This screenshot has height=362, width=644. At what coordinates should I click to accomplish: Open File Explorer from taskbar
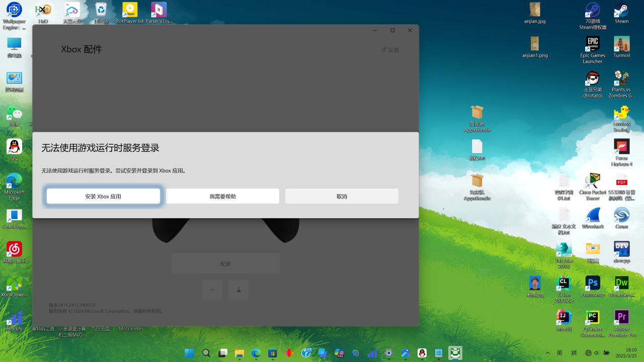[x=239, y=353]
